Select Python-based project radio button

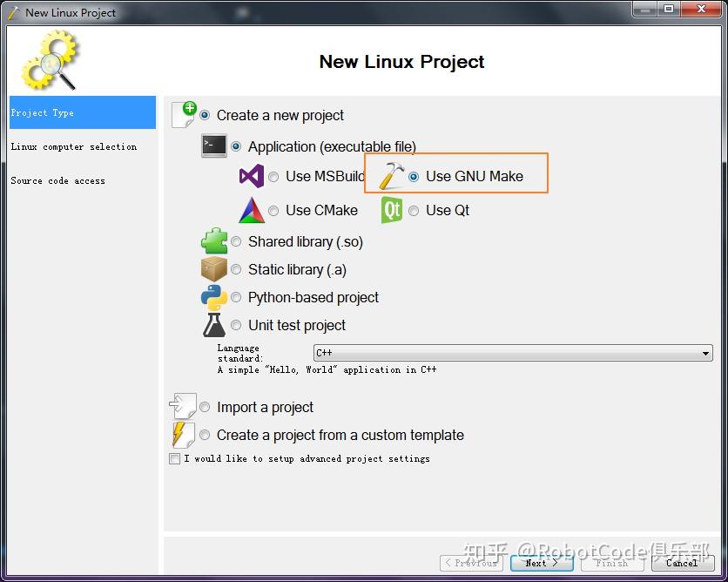coord(236,297)
